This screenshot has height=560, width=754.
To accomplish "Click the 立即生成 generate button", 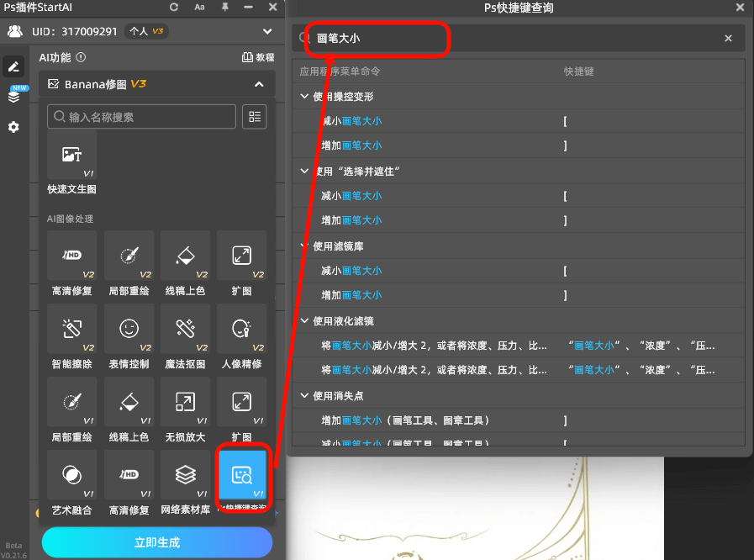I will click(x=156, y=542).
